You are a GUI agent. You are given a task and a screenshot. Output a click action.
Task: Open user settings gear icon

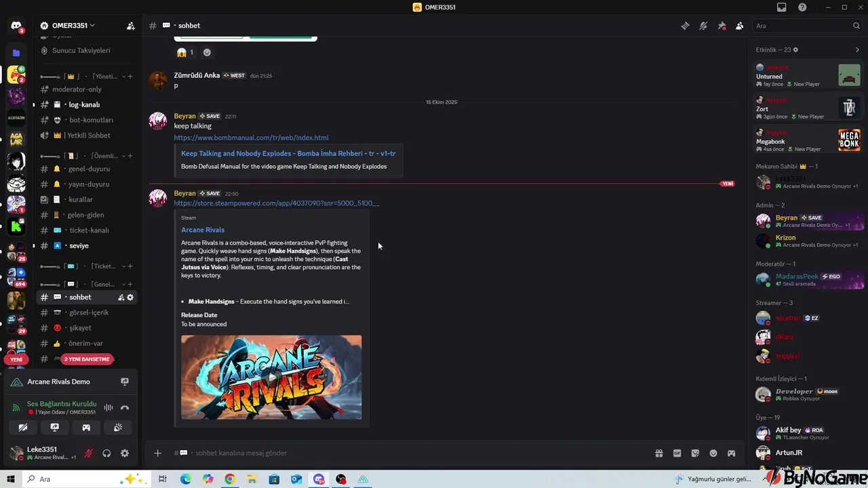pyautogui.click(x=125, y=453)
